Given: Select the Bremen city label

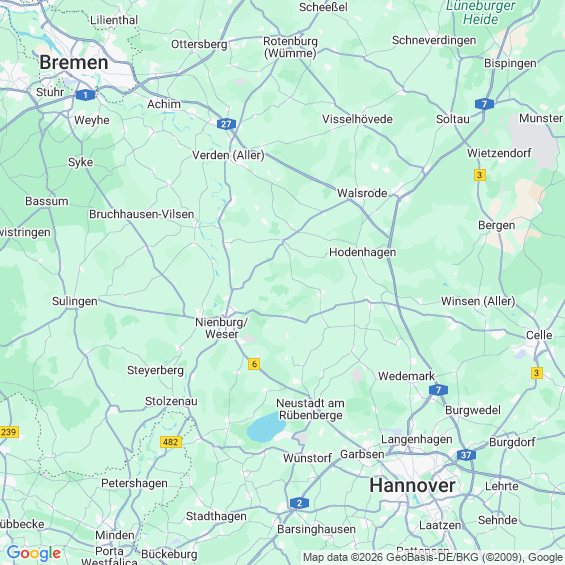Looking at the screenshot, I should (74, 62).
